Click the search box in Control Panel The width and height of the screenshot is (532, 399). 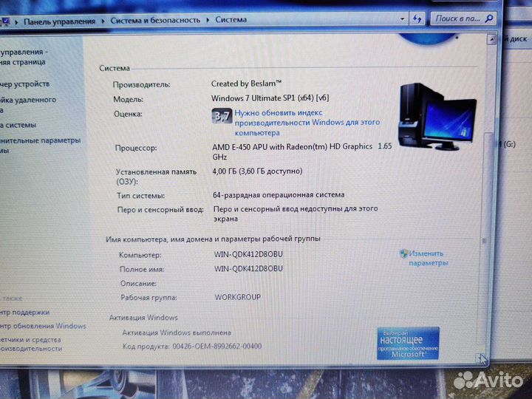[x=463, y=18]
